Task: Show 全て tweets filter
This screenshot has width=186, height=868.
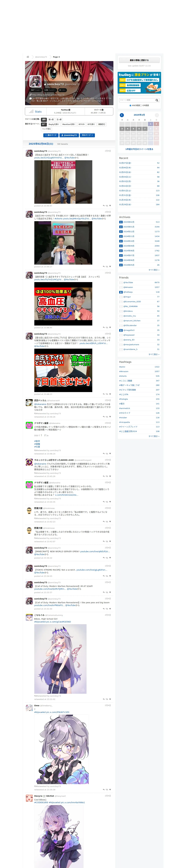Action: [44, 124]
